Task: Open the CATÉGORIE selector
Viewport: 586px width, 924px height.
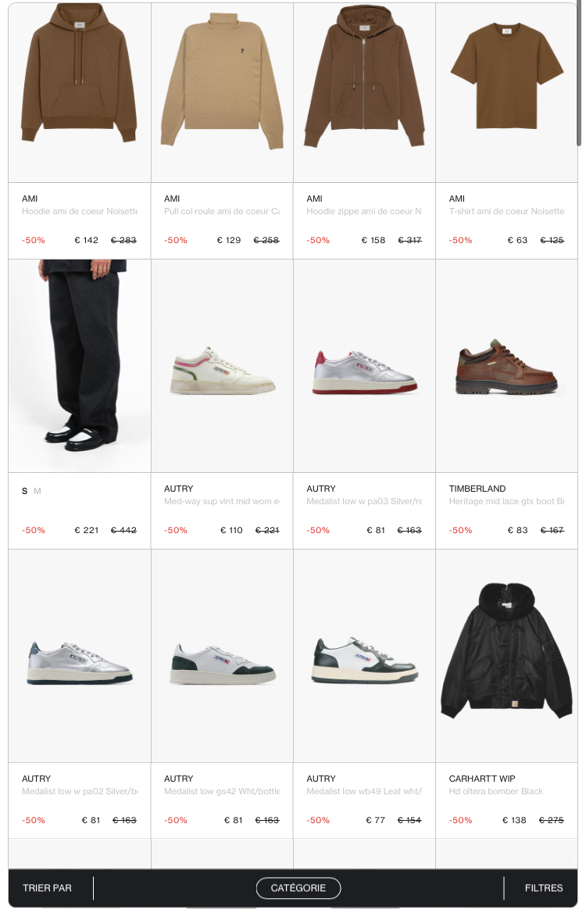Action: tap(298, 887)
